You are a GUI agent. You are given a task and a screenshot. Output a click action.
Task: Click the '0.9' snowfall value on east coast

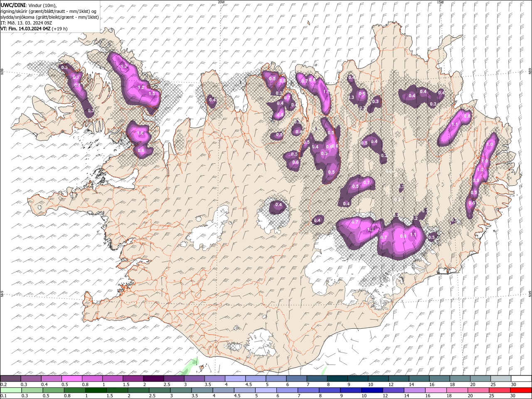(x=476, y=180)
